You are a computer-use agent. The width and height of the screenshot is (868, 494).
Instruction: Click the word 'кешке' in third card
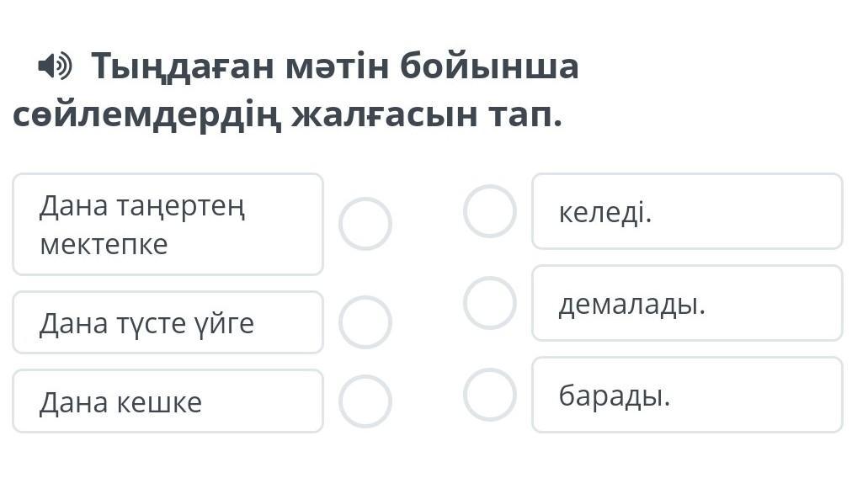click(159, 402)
